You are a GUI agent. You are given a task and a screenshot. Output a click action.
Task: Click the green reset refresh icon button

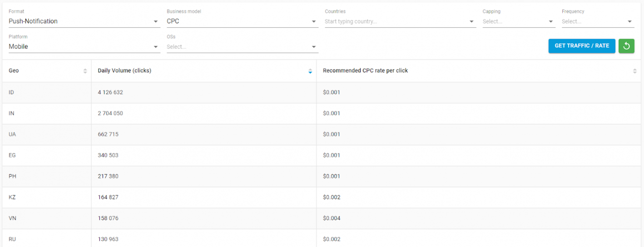626,46
